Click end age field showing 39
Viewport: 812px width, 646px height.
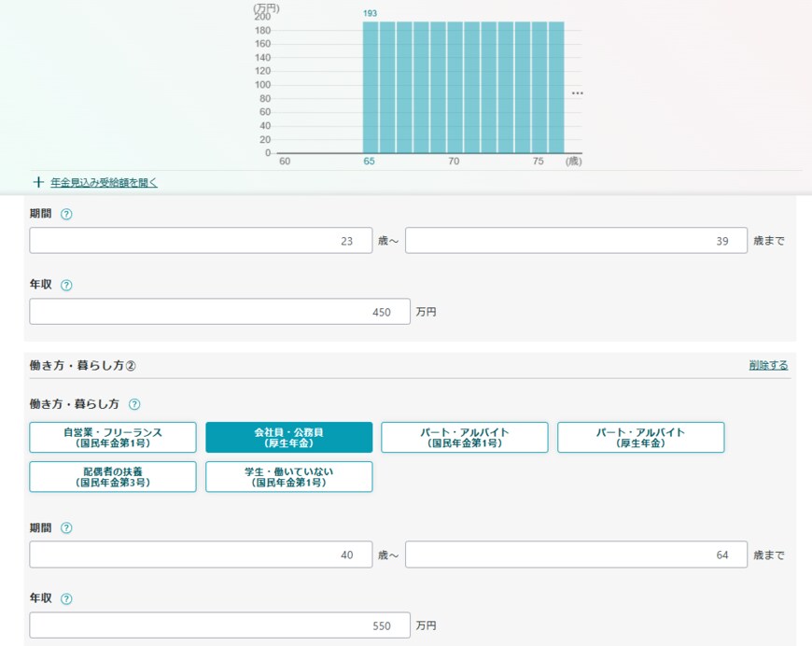pyautogui.click(x=576, y=241)
